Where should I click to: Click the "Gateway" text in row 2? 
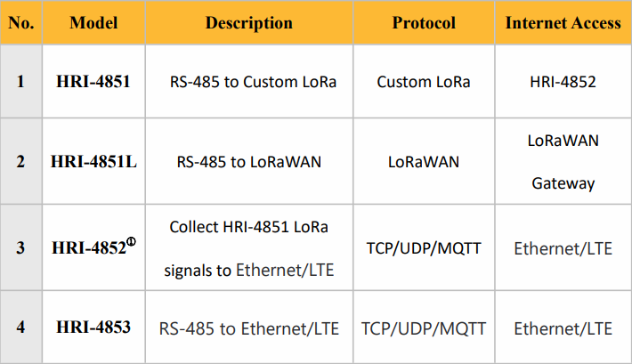(563, 183)
